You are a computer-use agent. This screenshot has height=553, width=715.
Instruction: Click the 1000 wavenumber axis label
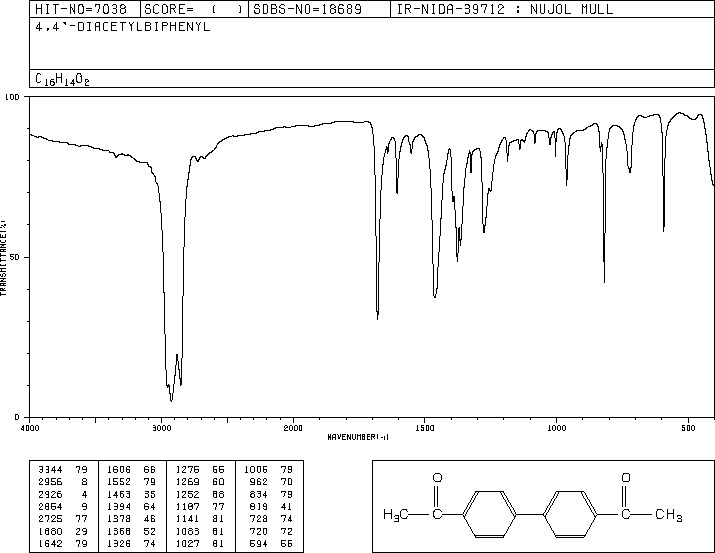pyautogui.click(x=556, y=428)
